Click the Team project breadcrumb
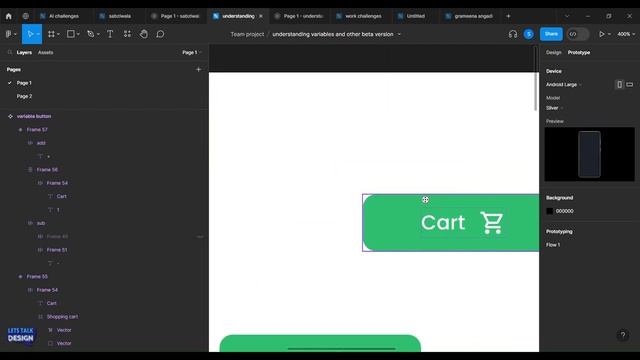The width and height of the screenshot is (640, 360). point(247,34)
